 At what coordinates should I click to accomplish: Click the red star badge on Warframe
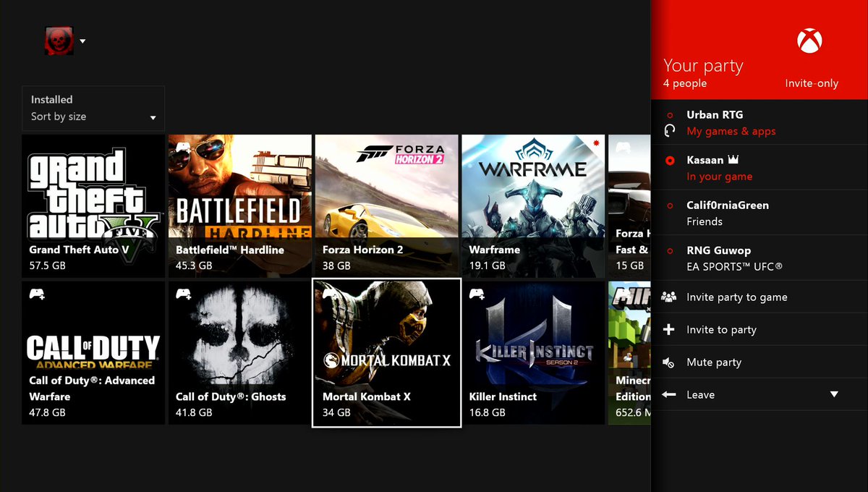point(596,143)
